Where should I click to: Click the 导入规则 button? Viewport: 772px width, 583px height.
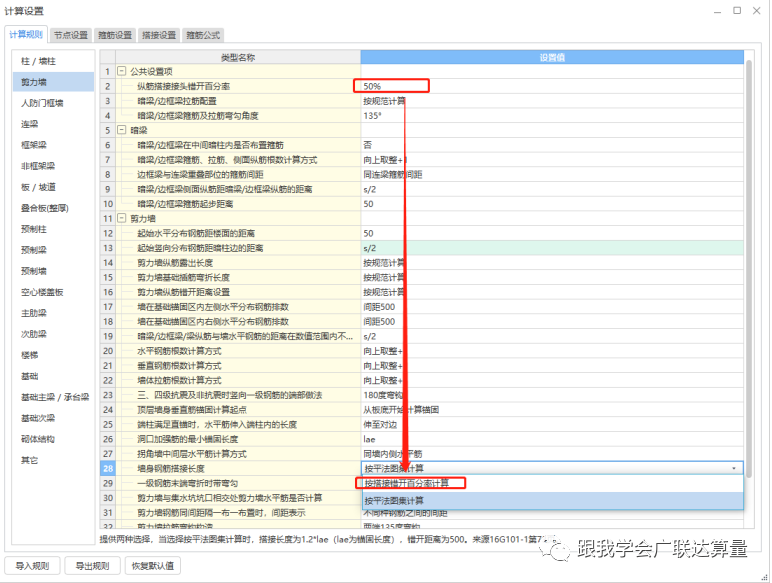(32, 566)
